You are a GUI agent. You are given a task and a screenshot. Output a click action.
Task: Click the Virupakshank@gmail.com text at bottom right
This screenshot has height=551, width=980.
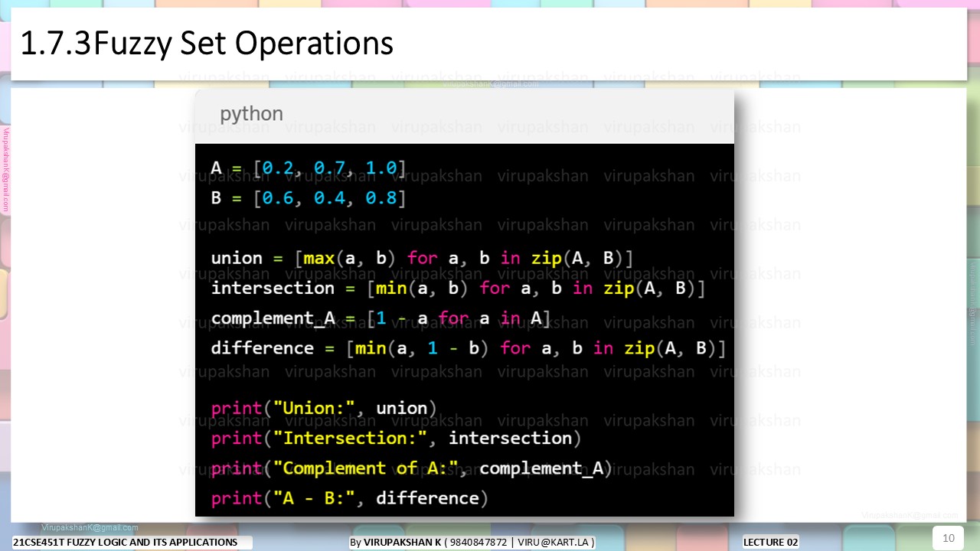910,516
